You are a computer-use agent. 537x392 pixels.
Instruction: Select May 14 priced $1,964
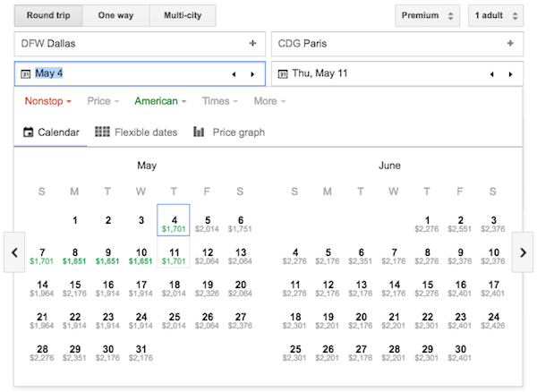tap(41, 288)
